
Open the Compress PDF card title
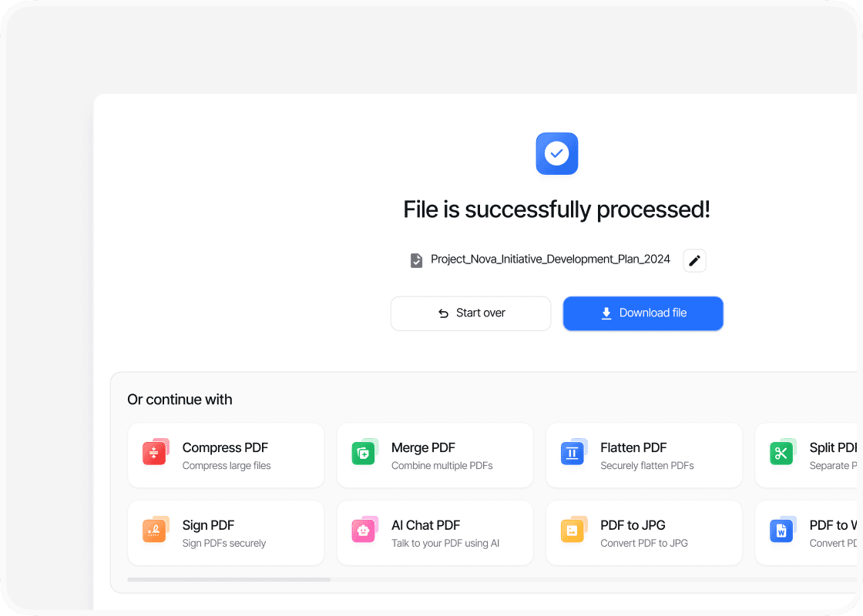[225, 447]
